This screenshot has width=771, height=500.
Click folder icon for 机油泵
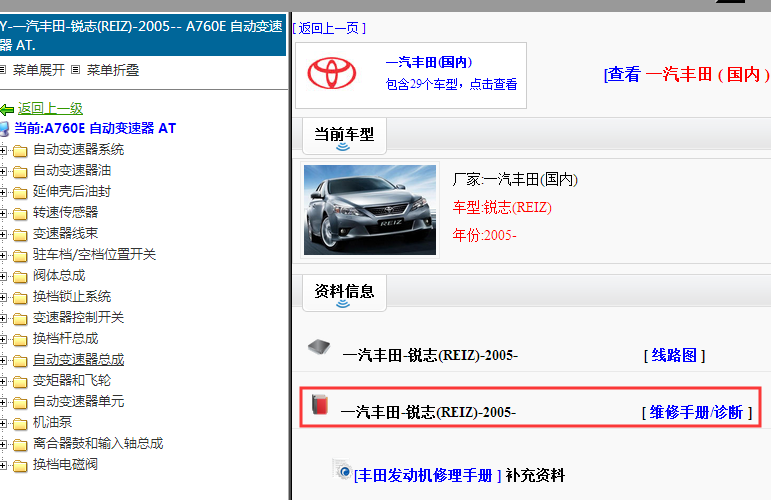tap(20, 424)
